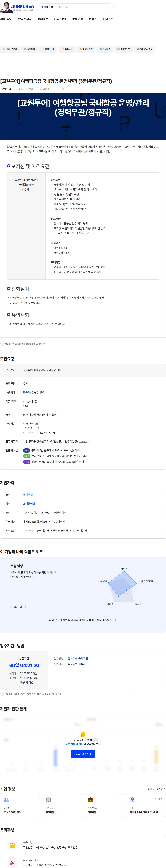Open the 잡코리아 즉시지원 link

point(78,658)
